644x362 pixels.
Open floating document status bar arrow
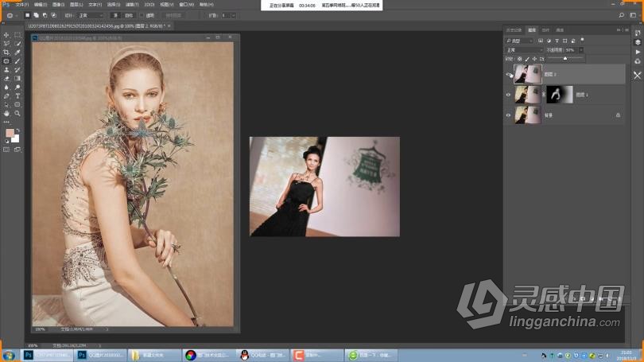coord(107,329)
